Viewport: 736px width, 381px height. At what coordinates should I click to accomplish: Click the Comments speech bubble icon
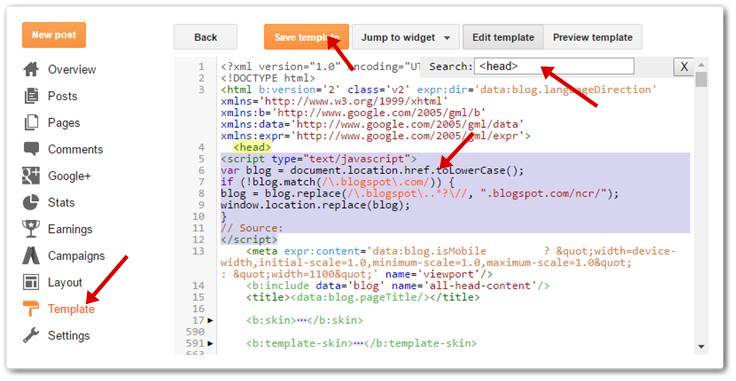pyautogui.click(x=31, y=149)
